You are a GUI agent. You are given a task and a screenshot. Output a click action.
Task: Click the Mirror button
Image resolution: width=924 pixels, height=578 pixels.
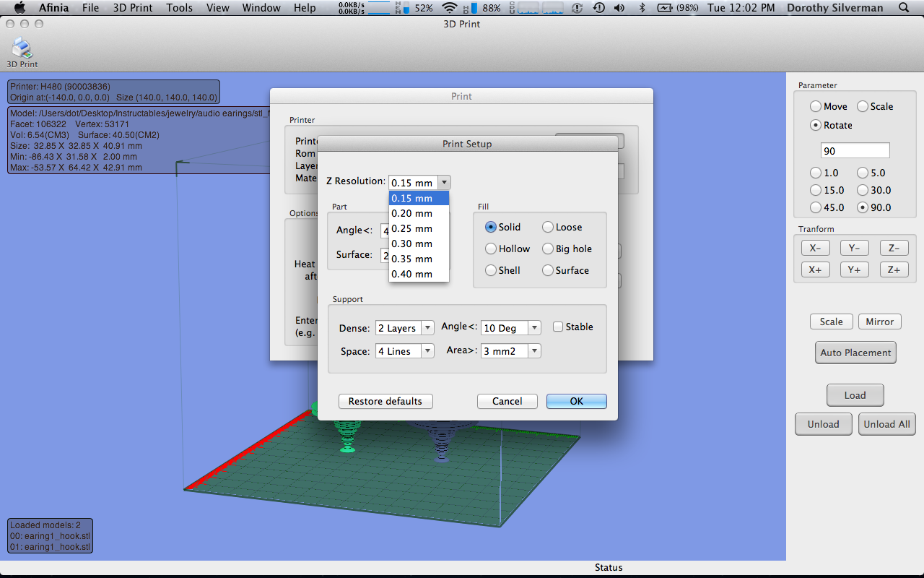click(880, 322)
